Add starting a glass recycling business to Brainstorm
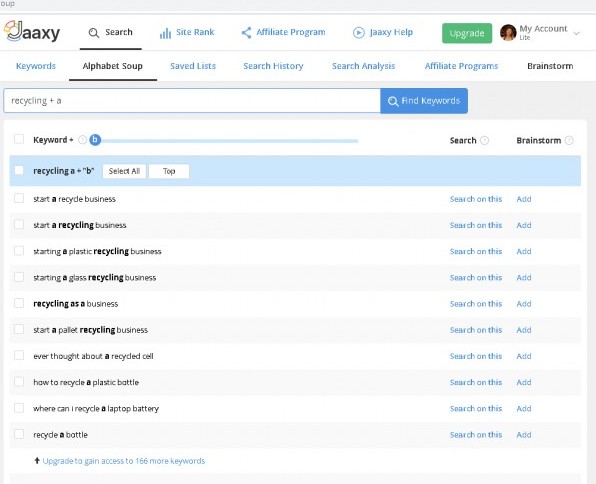Screen dimensions: 596x484 [524, 278]
